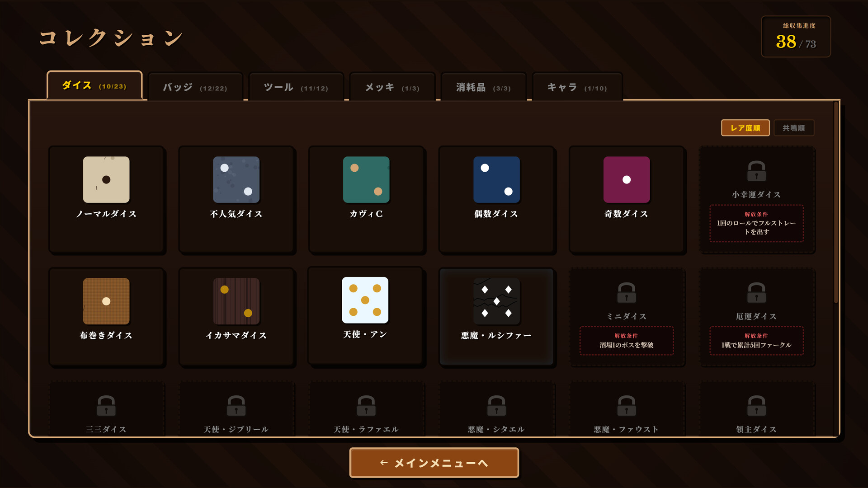The image size is (868, 488).
Task: Switch to the バッジ tab
Action: click(195, 87)
